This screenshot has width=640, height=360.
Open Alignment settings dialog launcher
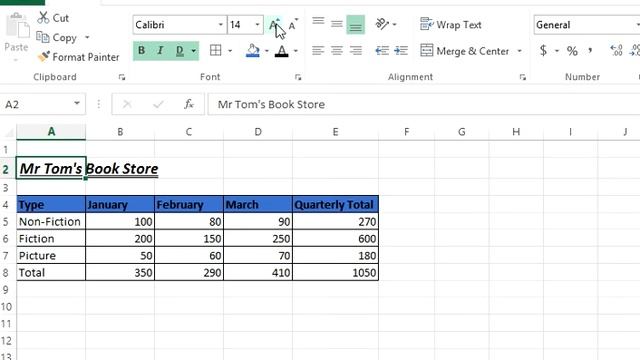522,77
